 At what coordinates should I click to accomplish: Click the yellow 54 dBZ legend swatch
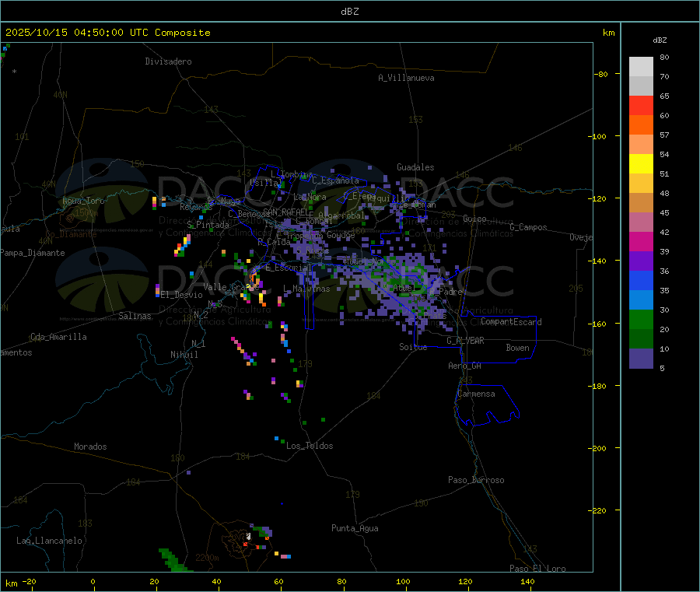coord(641,163)
